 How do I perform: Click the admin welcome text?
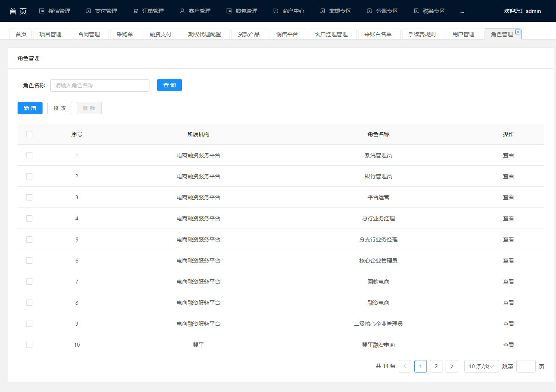pyautogui.click(x=522, y=11)
